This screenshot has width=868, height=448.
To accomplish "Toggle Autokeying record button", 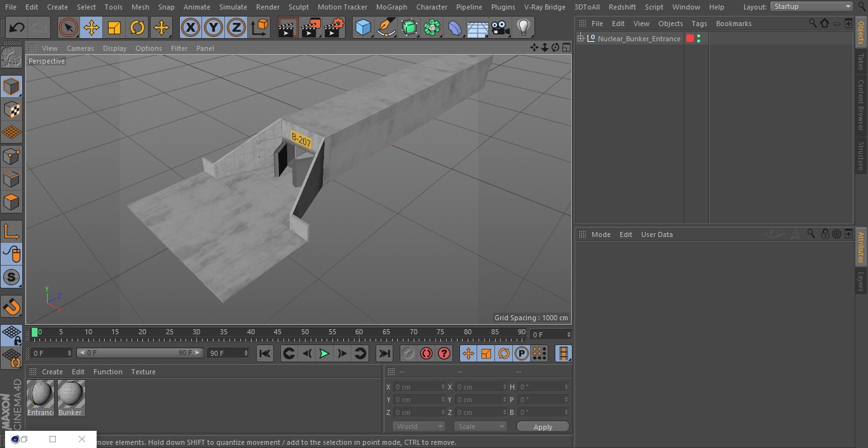I will tap(426, 353).
